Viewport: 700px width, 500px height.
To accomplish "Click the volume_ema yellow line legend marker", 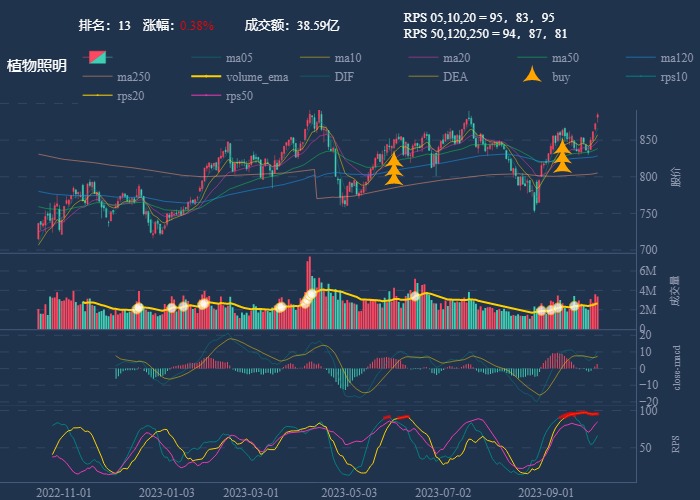I will point(206,77).
